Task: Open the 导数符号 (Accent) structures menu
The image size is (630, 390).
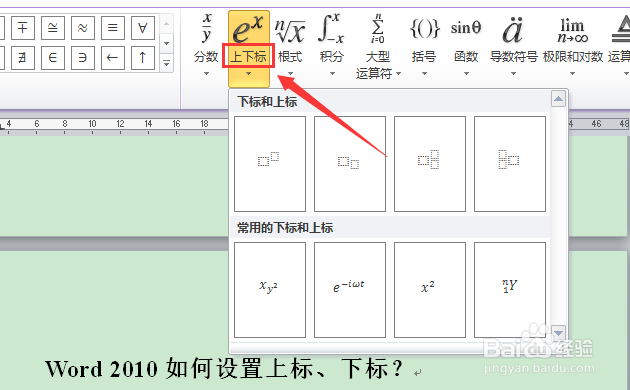Action: coord(513,44)
